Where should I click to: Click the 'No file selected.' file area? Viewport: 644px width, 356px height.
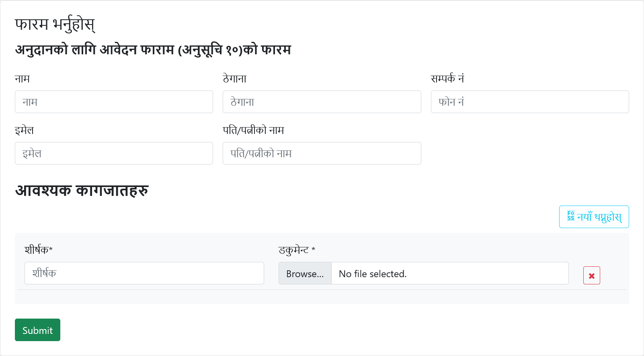(x=449, y=274)
